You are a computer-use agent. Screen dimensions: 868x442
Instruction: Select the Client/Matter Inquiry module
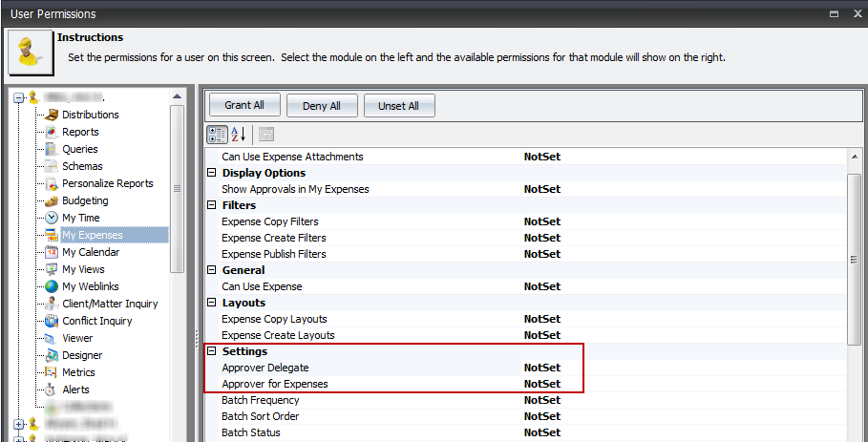point(110,304)
